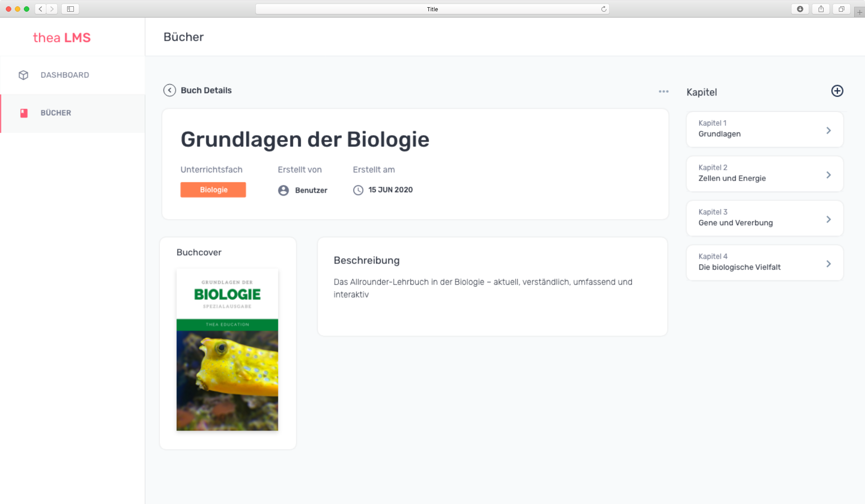
Task: Click the clock icon beside the date
Action: [358, 191]
